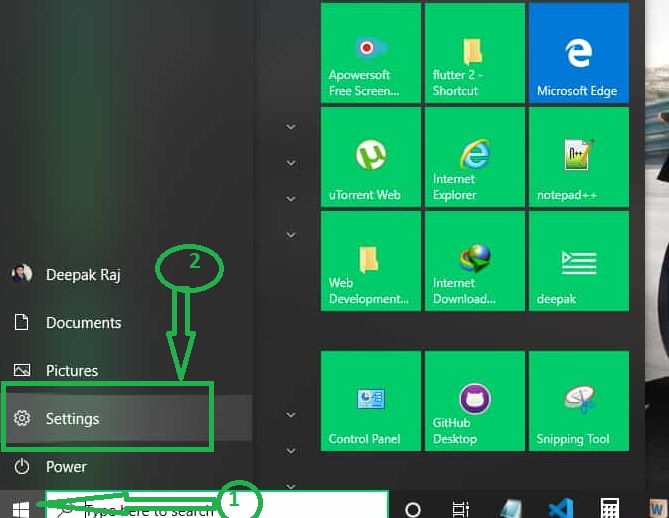
Task: Click the Pictures icon in the Start menu
Action: coord(21,370)
